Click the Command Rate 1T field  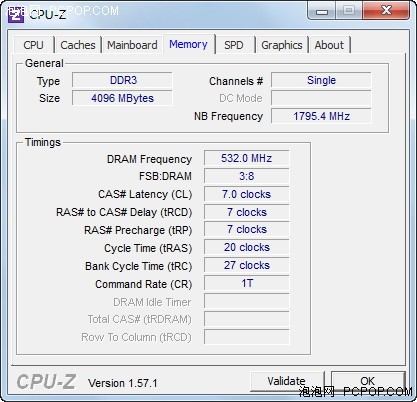click(247, 283)
